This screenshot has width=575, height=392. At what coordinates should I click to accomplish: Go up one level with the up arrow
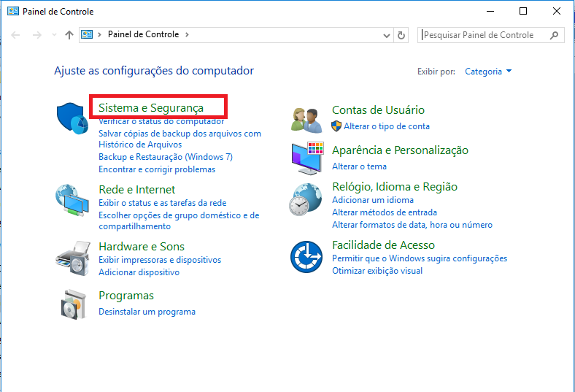(x=69, y=35)
